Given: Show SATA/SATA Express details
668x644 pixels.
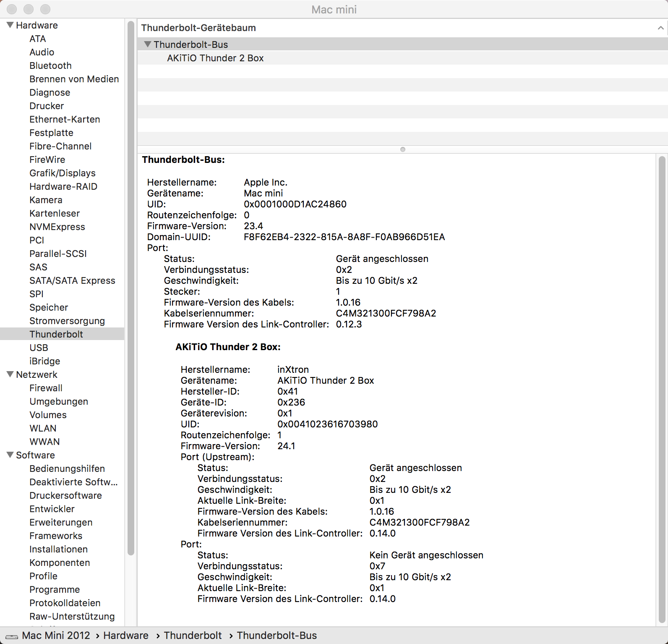Looking at the screenshot, I should point(72,280).
